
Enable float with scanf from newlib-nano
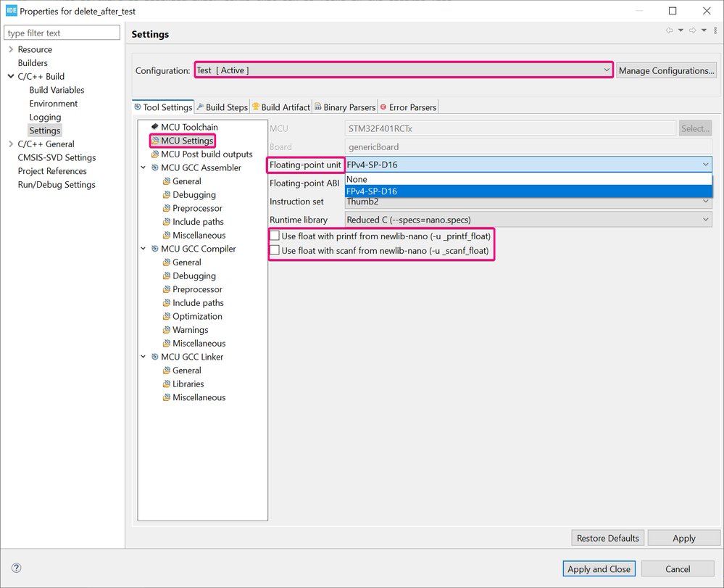[275, 250]
